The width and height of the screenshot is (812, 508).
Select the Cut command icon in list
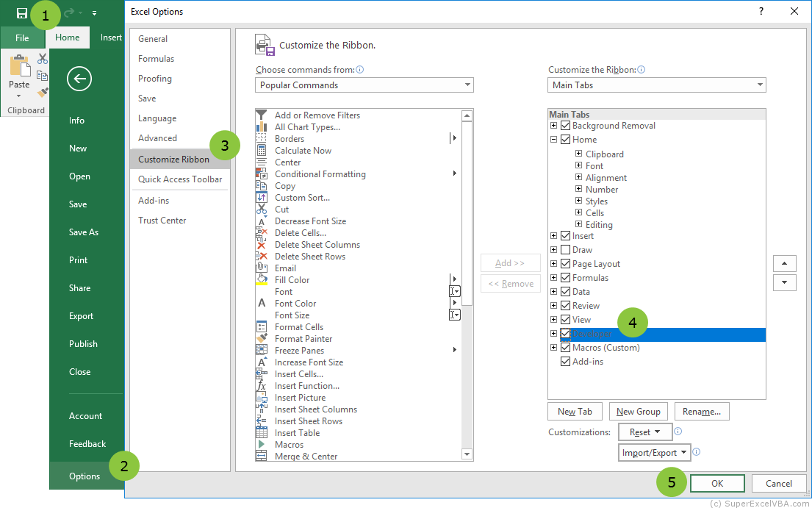coord(262,210)
